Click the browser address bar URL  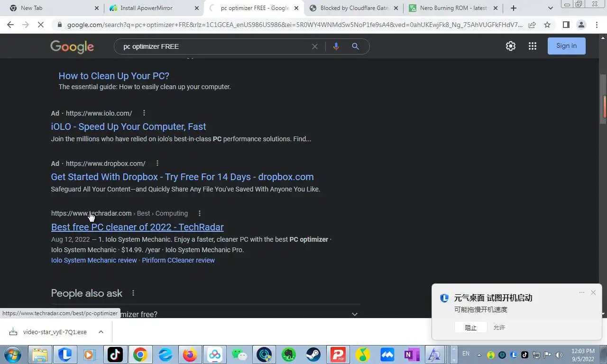click(295, 25)
